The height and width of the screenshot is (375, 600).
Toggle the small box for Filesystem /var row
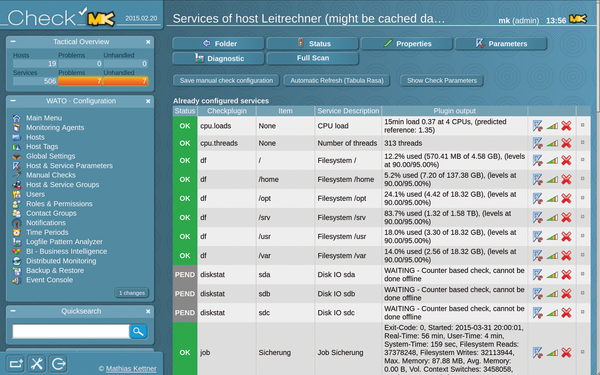(x=582, y=255)
